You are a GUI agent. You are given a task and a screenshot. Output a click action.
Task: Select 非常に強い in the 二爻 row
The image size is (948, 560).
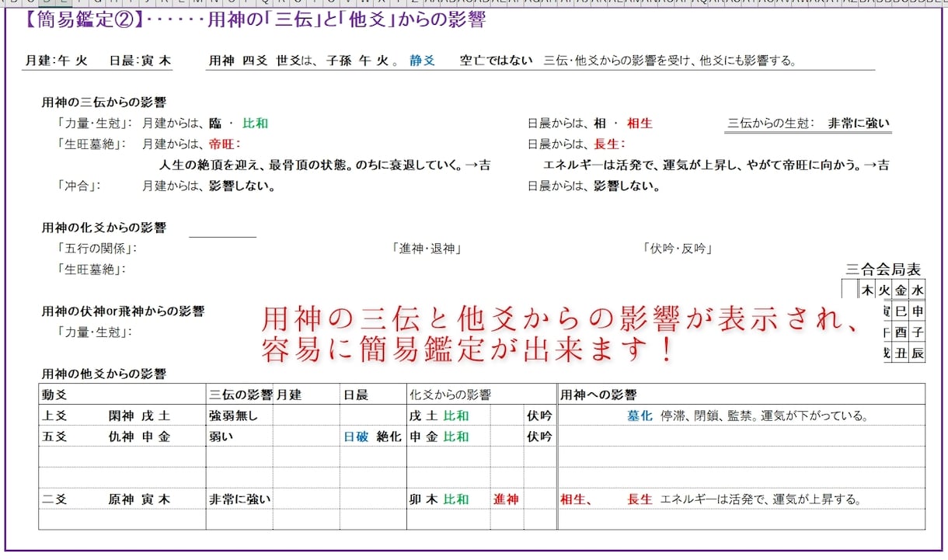pyautogui.click(x=239, y=499)
